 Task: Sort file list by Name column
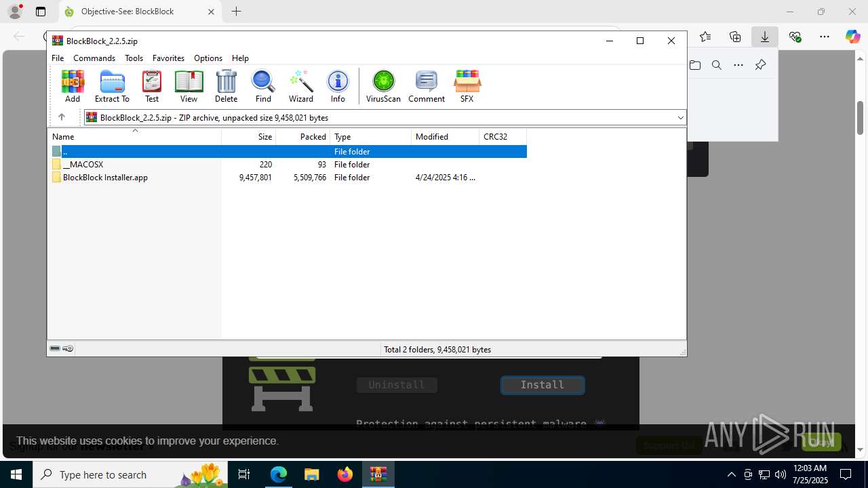click(134, 137)
